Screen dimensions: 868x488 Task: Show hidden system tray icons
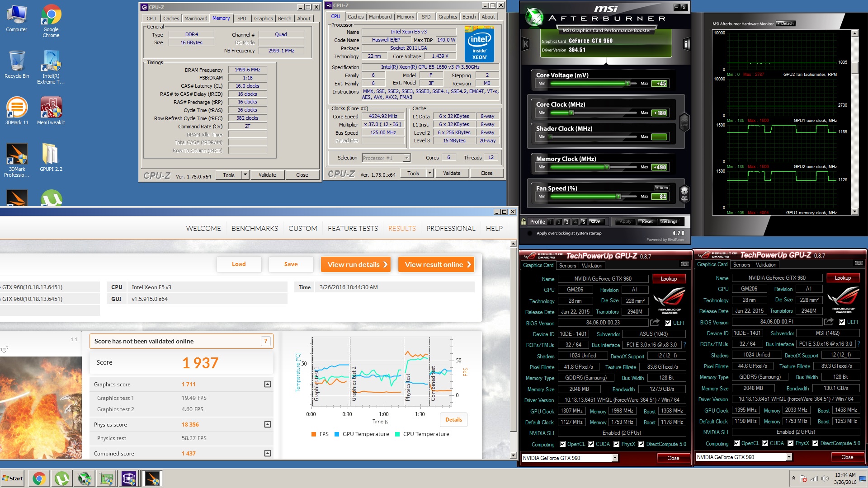tap(793, 478)
